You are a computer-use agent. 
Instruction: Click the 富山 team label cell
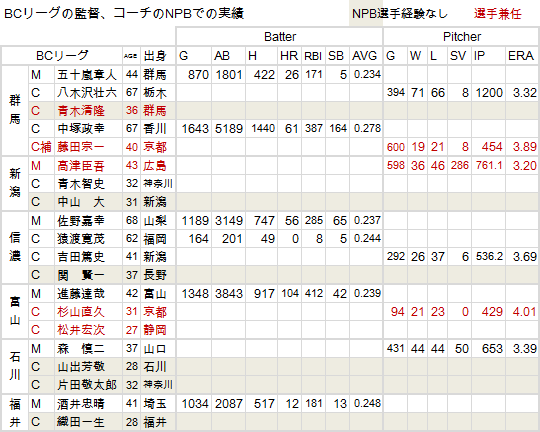15,311
